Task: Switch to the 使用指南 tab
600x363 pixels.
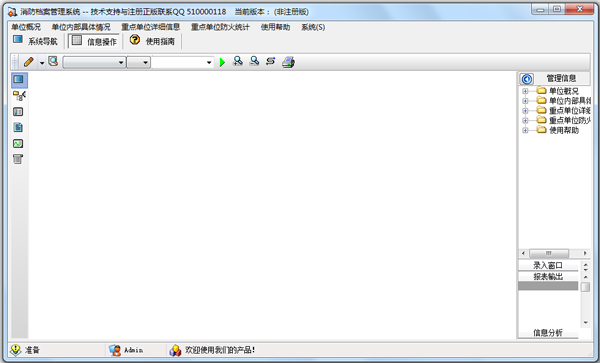Action: pyautogui.click(x=152, y=41)
